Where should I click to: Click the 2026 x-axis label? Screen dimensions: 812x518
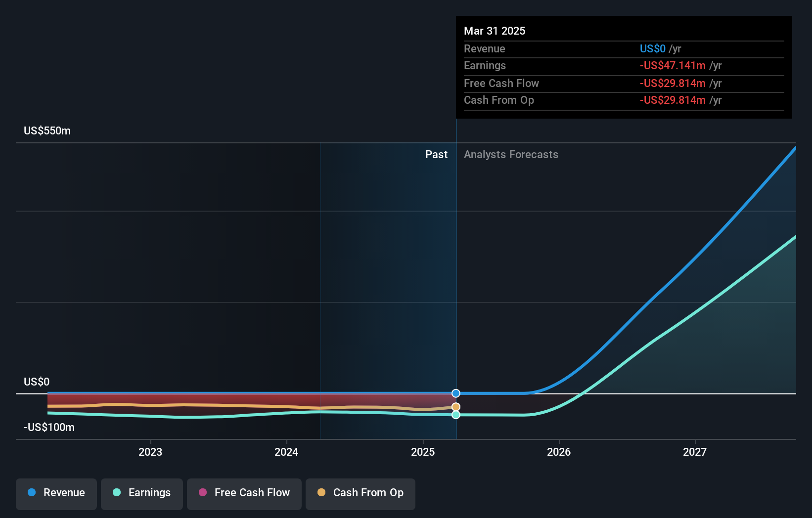click(559, 452)
